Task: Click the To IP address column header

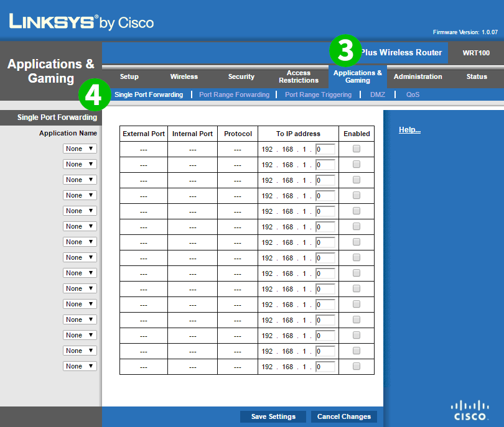Action: point(298,134)
